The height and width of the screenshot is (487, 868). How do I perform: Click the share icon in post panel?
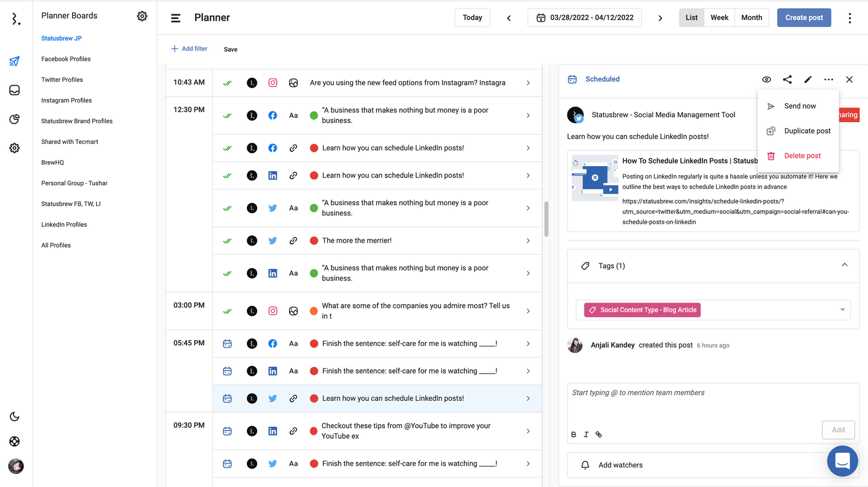[787, 79]
